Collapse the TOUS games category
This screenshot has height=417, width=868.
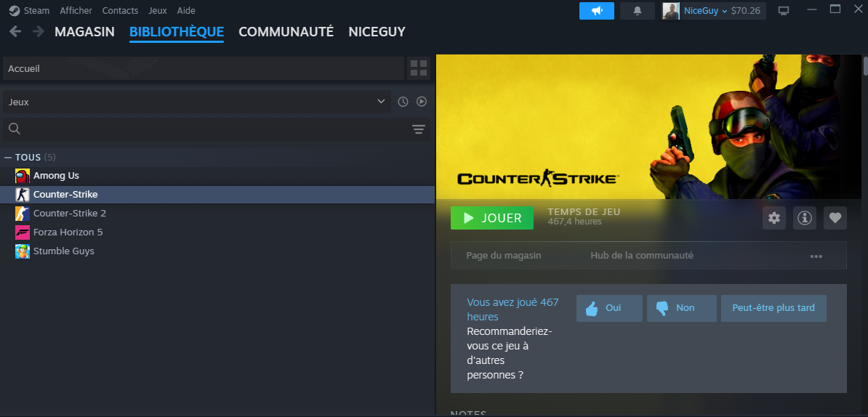point(8,157)
